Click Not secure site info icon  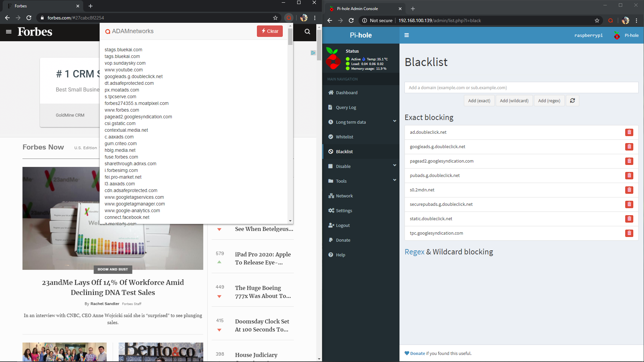tap(365, 20)
